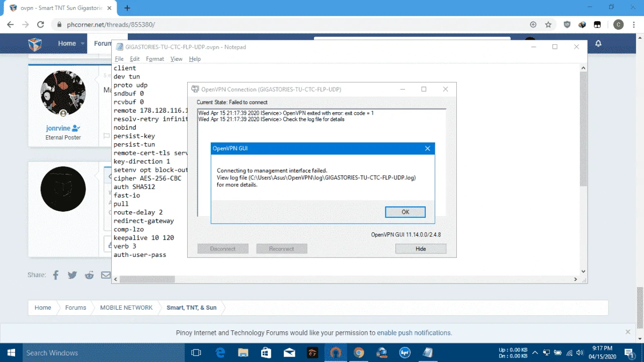Viewport: 644px width, 362px height.
Task: Click Notepad's scroll down arrow
Action: [583, 271]
